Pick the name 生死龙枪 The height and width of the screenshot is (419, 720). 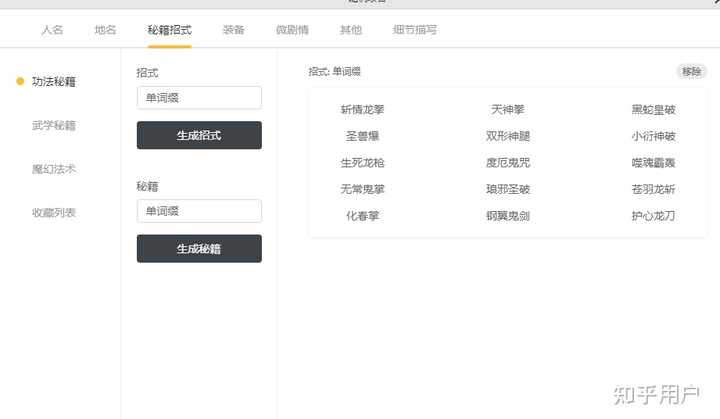point(362,163)
